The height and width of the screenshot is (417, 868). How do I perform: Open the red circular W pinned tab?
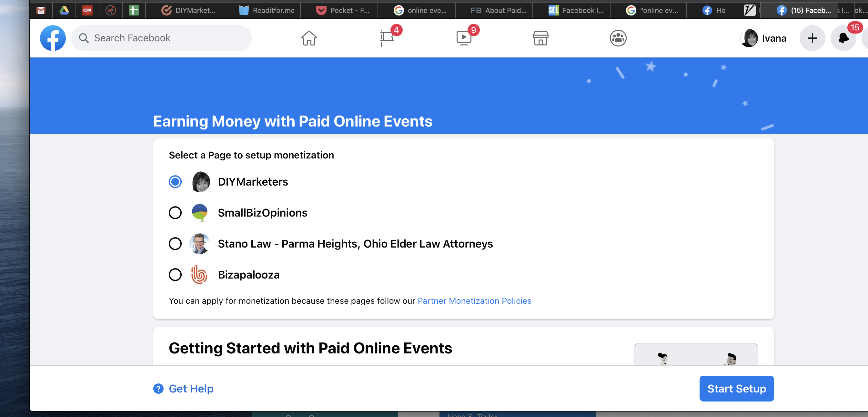[111, 10]
